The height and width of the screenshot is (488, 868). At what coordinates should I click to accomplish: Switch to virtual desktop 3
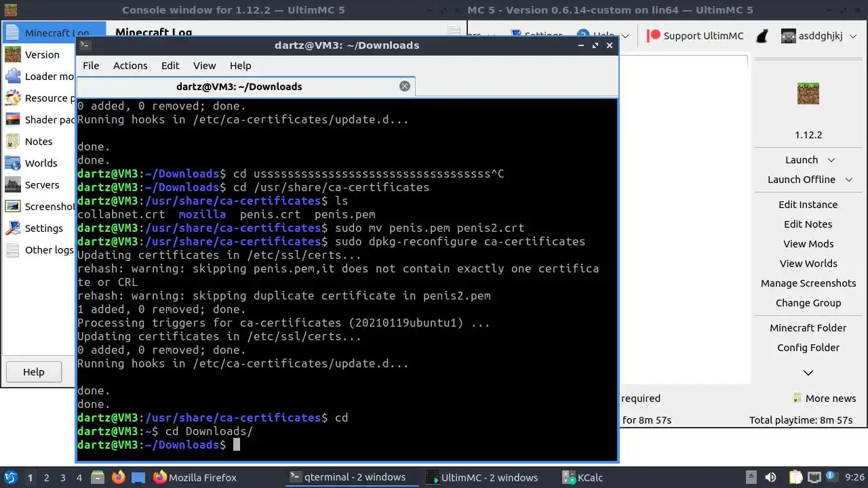pyautogui.click(x=62, y=478)
